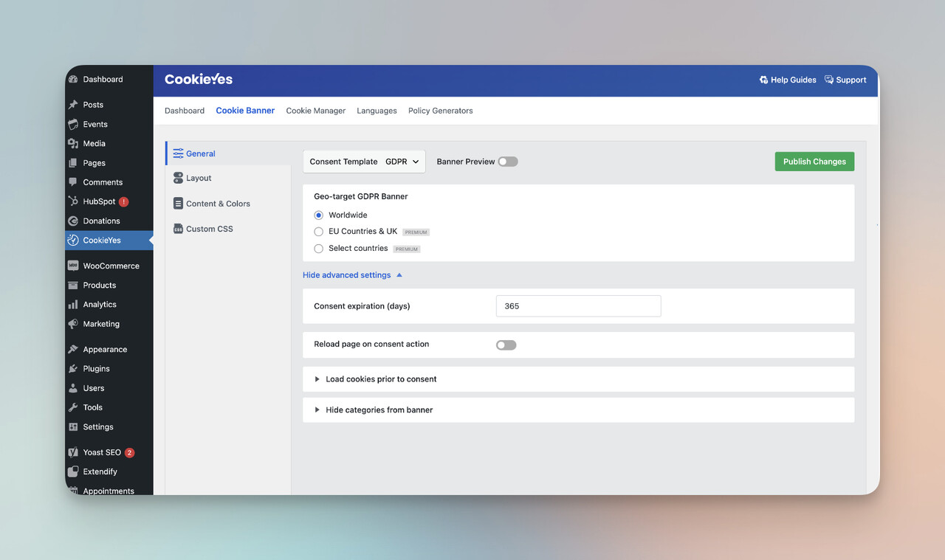This screenshot has width=945, height=560.
Task: Click the Consent expiration days input field
Action: [578, 306]
